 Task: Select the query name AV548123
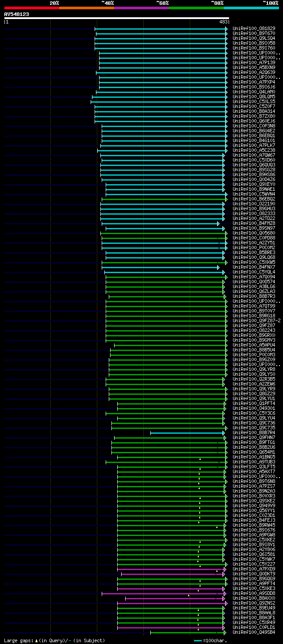click(x=17, y=14)
